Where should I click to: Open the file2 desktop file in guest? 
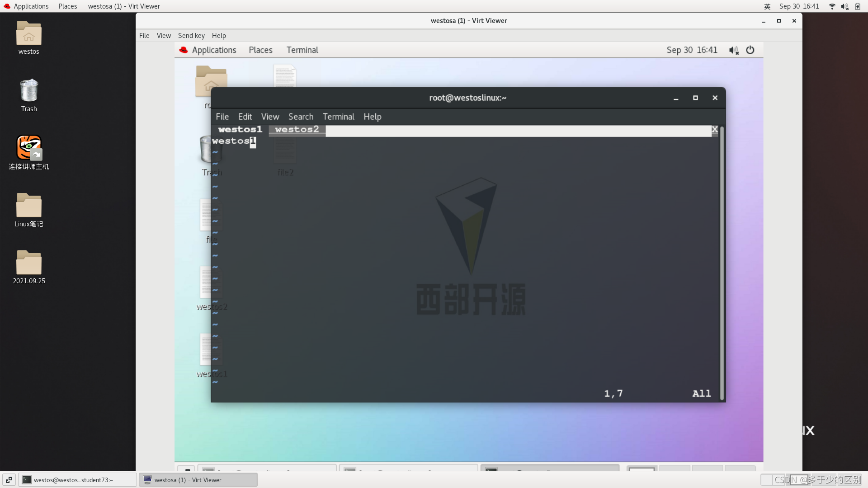(285, 154)
